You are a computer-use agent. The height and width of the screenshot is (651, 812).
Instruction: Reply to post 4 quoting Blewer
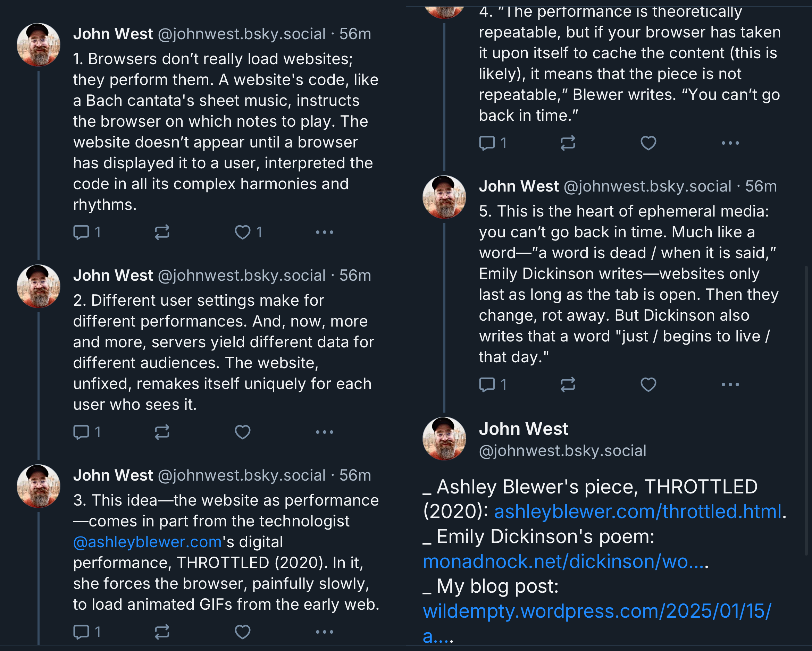487,143
